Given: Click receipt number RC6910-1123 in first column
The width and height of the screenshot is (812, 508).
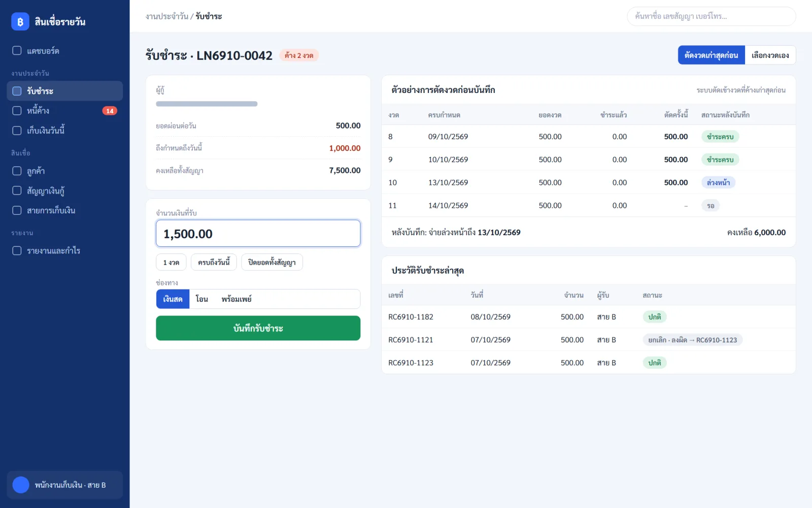Looking at the screenshot, I should (x=411, y=363).
